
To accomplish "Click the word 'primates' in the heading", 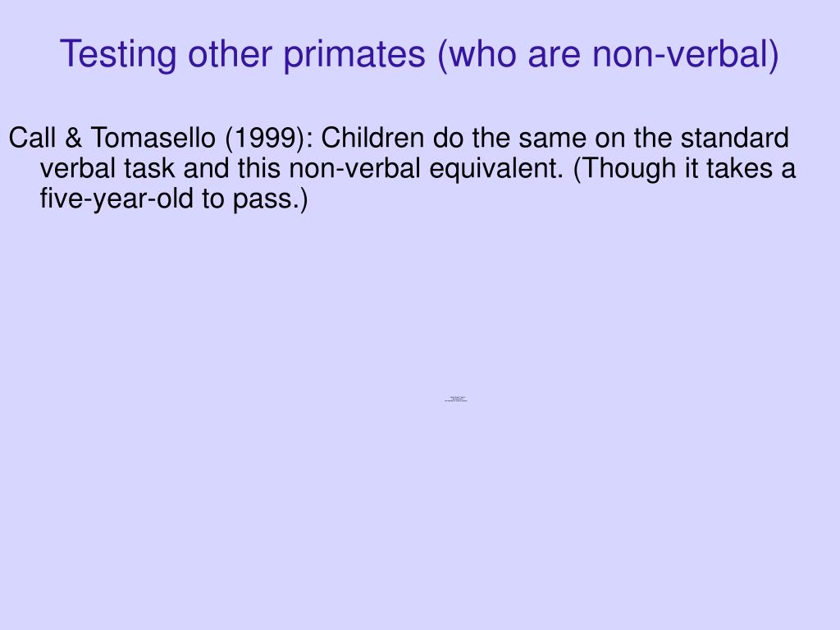I will click(x=354, y=55).
